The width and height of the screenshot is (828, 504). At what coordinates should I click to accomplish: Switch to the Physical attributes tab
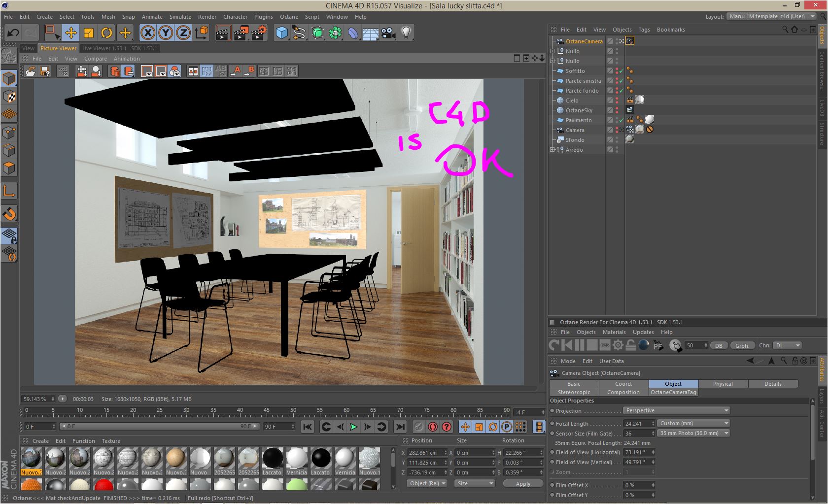click(723, 384)
